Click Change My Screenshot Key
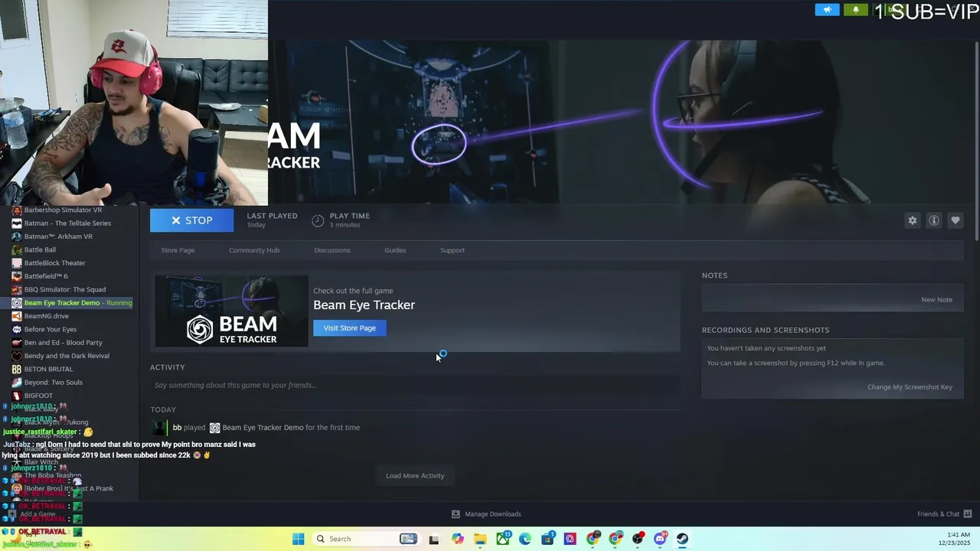Image resolution: width=980 pixels, height=551 pixels. (x=910, y=387)
